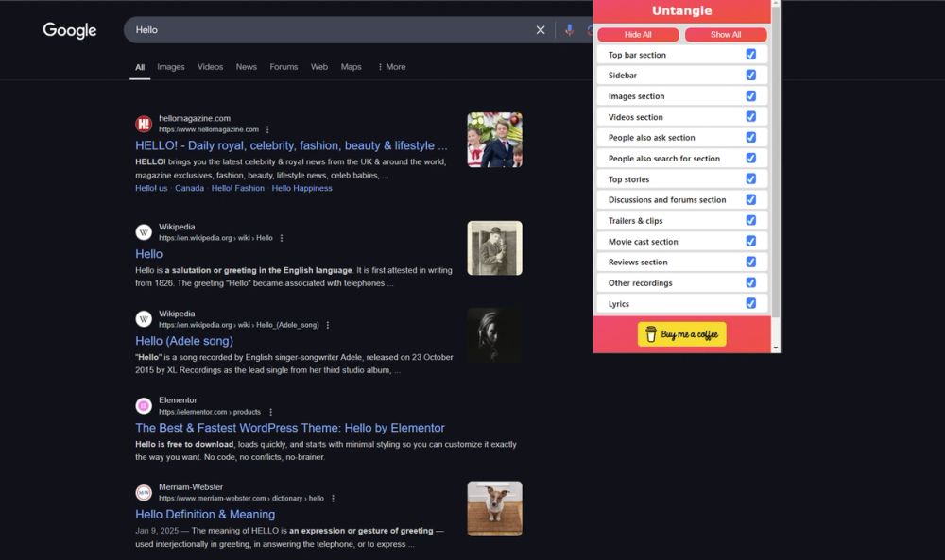Select the All results tab
The width and height of the screenshot is (945, 560).
140,67
